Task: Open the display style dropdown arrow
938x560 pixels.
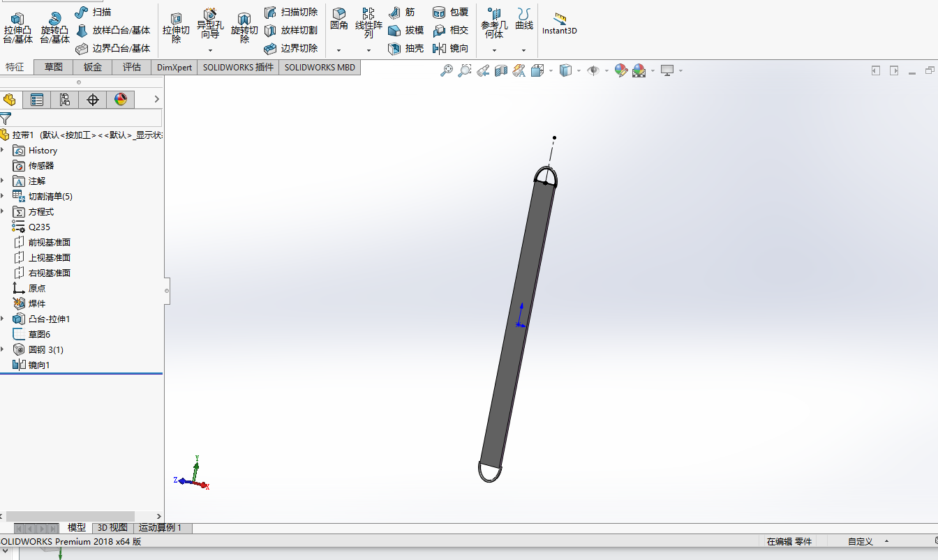Action: pos(579,70)
